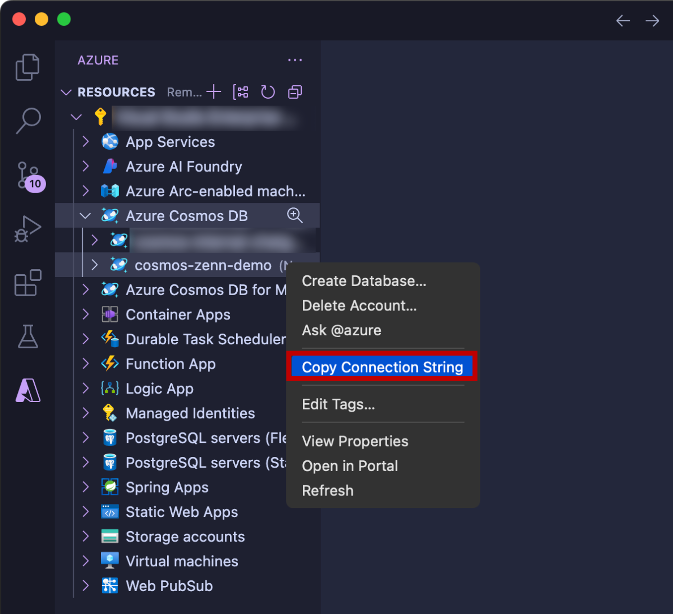Click the Logic App icon
The width and height of the screenshot is (673, 616).
click(x=110, y=388)
